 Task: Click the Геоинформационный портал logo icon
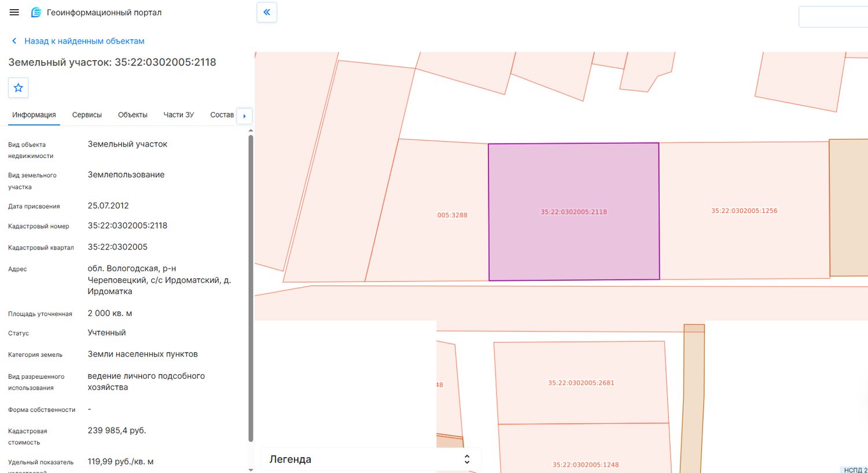click(x=36, y=12)
